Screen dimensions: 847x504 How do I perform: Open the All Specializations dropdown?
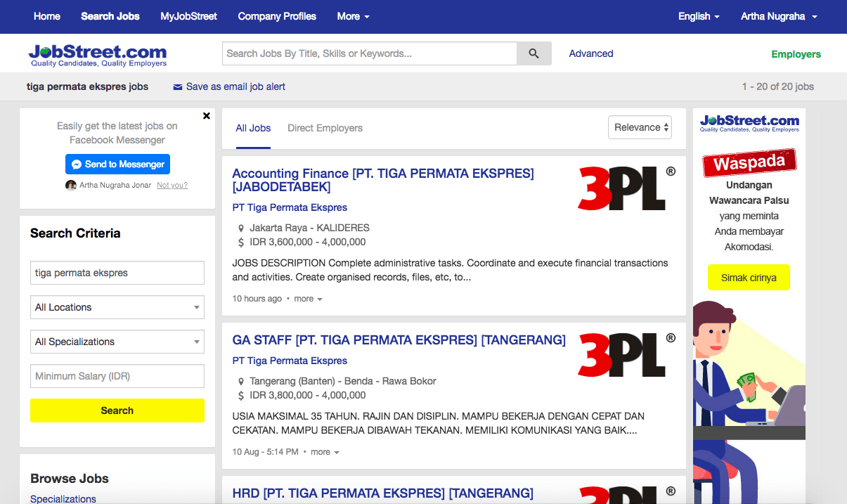117,342
